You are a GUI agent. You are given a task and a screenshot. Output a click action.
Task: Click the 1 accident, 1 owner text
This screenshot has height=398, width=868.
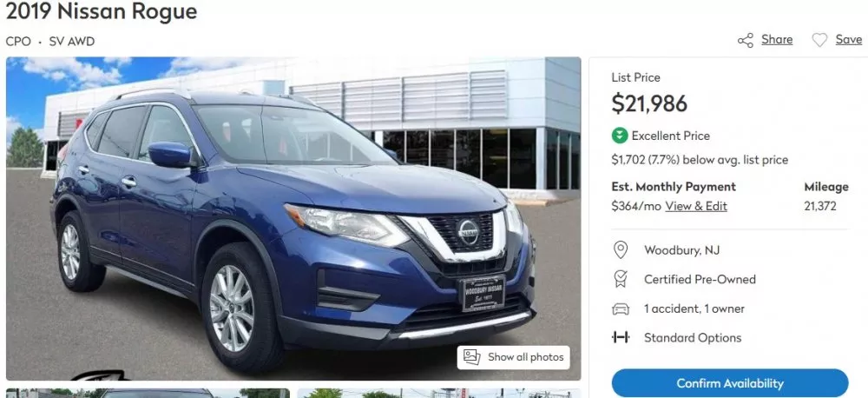point(694,308)
